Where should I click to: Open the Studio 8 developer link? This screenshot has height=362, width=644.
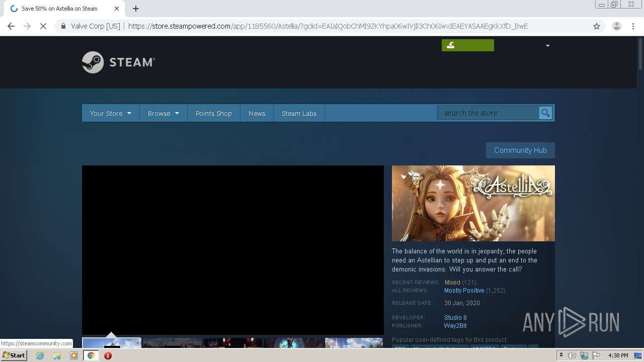click(455, 318)
